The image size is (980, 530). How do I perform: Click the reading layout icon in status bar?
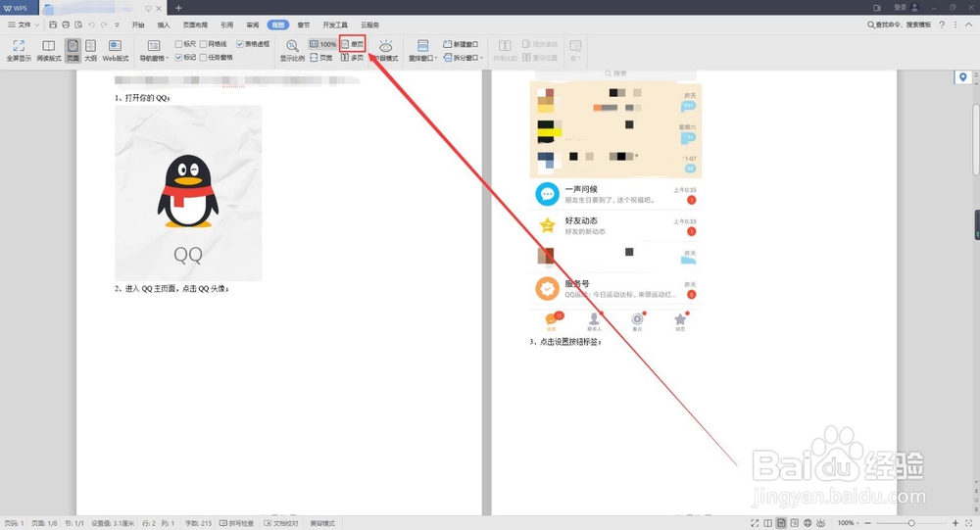[x=768, y=523]
